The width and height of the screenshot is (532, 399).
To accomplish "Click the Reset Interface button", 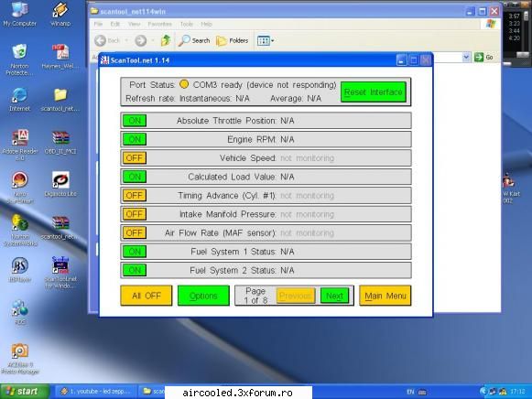I will (374, 92).
